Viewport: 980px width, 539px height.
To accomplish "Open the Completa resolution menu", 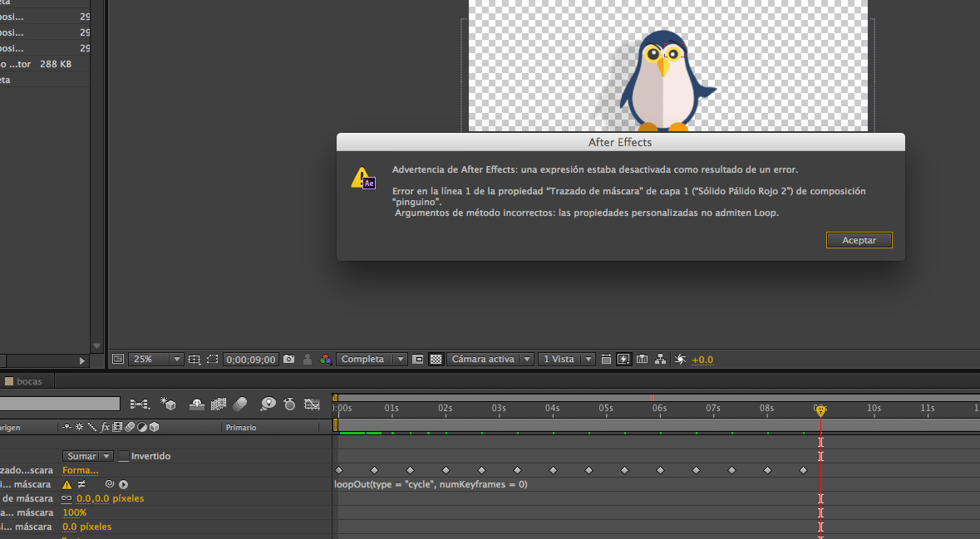I will coord(372,359).
